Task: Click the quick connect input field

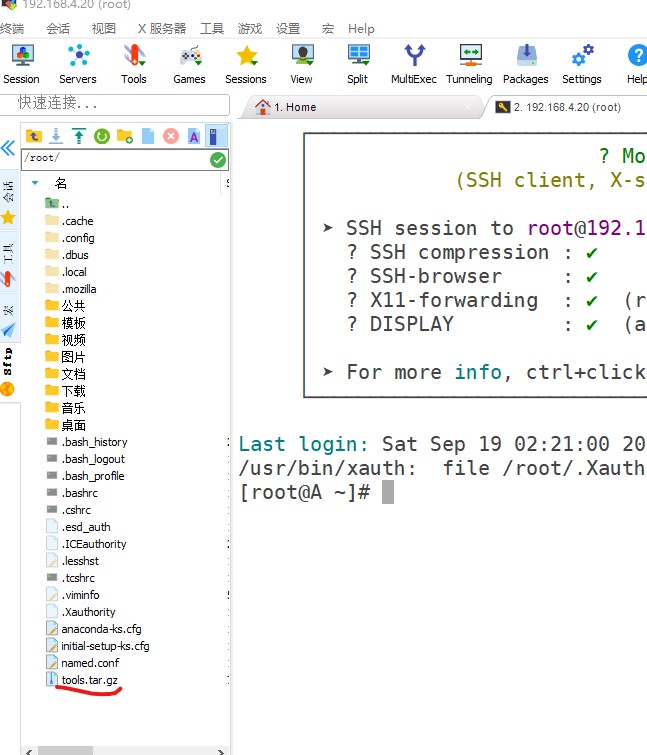Action: coord(115,104)
